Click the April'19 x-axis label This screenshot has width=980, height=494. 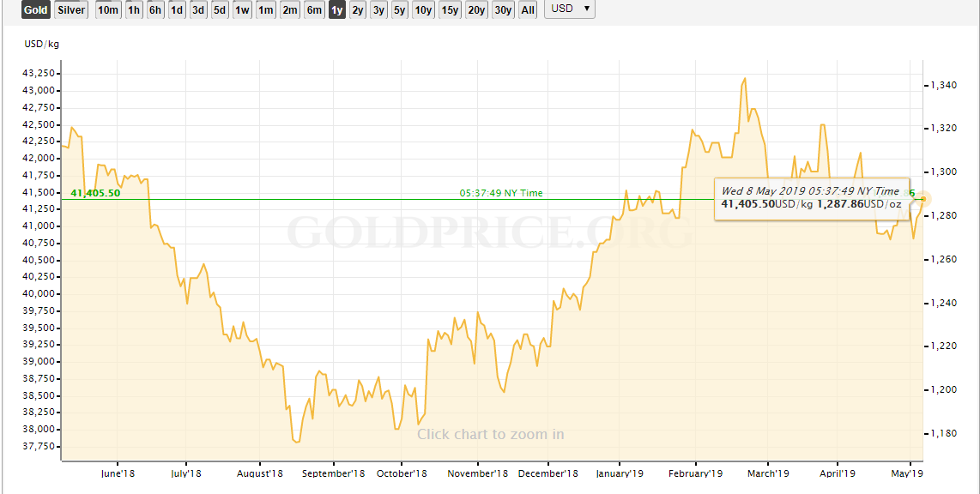click(x=838, y=474)
